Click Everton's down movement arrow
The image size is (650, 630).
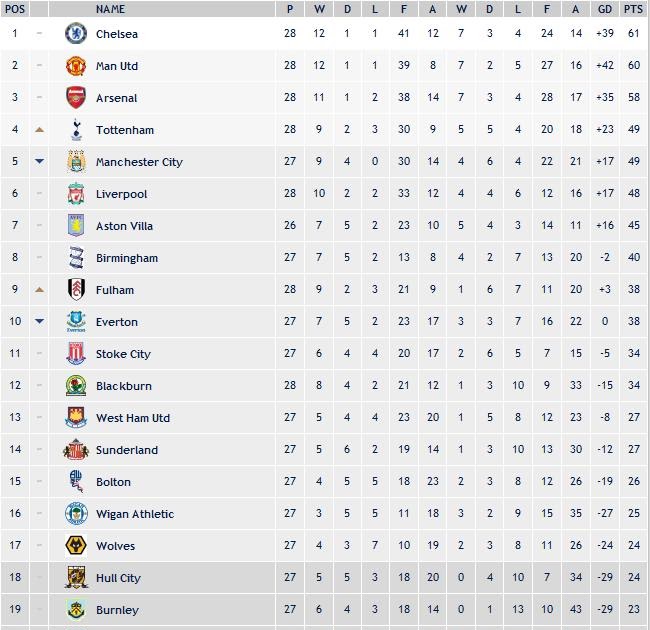coord(39,321)
